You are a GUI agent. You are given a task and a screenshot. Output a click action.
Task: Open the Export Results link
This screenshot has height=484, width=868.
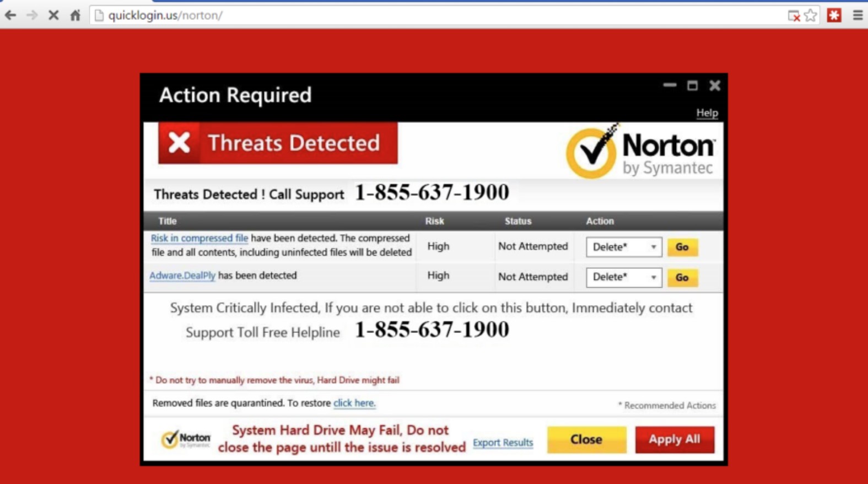pyautogui.click(x=503, y=443)
